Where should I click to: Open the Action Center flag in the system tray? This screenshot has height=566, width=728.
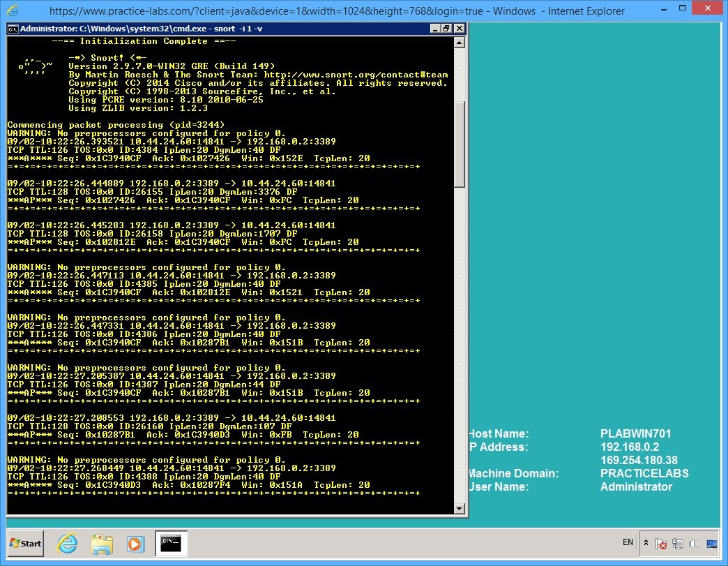(x=661, y=544)
